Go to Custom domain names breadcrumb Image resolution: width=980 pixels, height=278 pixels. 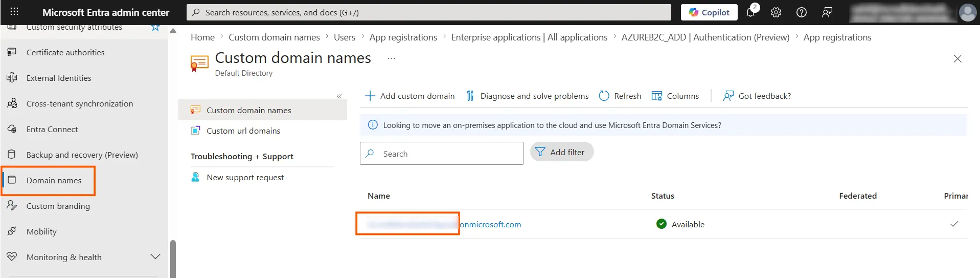(x=274, y=37)
